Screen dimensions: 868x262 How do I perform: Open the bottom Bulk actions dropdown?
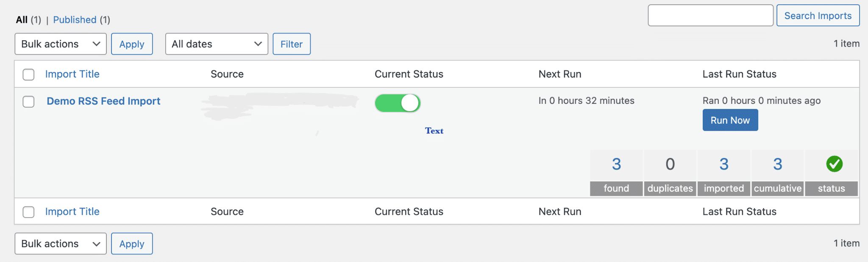[x=61, y=244]
